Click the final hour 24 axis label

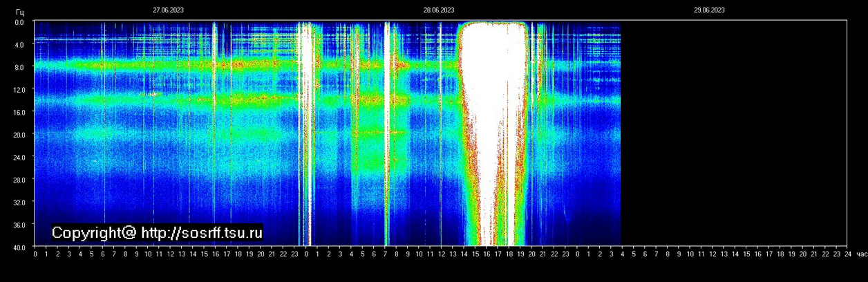pyautogui.click(x=847, y=254)
